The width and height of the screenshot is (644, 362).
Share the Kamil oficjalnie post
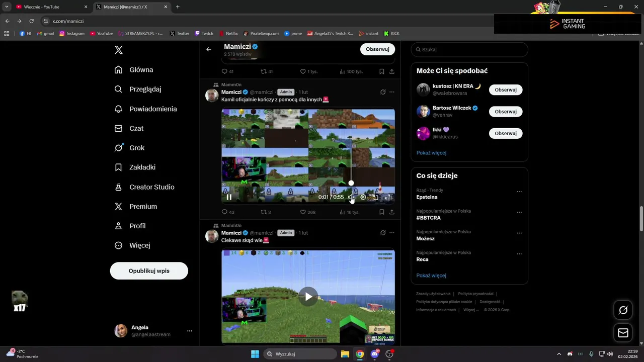392,212
